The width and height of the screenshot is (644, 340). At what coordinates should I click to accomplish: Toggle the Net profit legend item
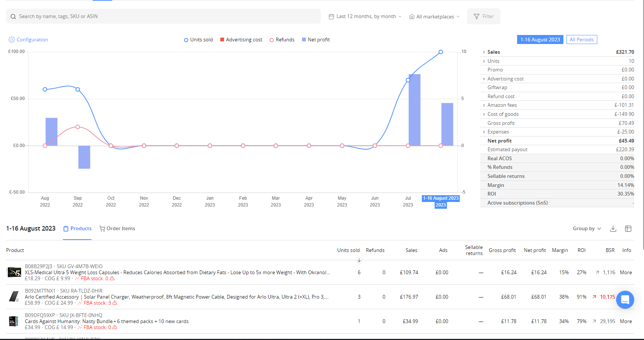coord(316,39)
